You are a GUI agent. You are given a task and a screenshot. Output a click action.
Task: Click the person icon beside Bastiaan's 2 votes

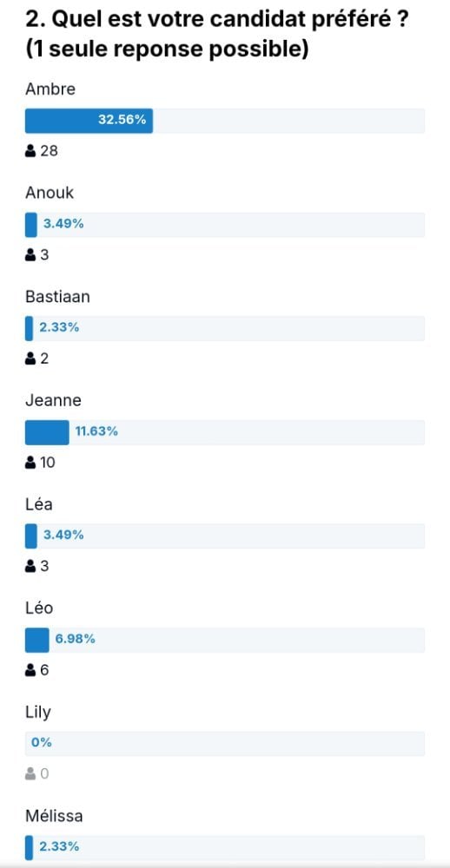30,358
